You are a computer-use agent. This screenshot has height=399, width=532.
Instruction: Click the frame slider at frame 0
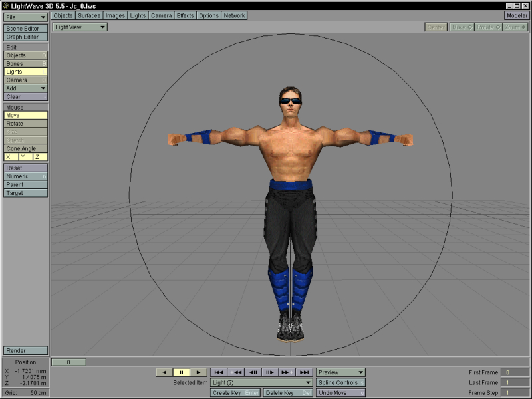67,362
